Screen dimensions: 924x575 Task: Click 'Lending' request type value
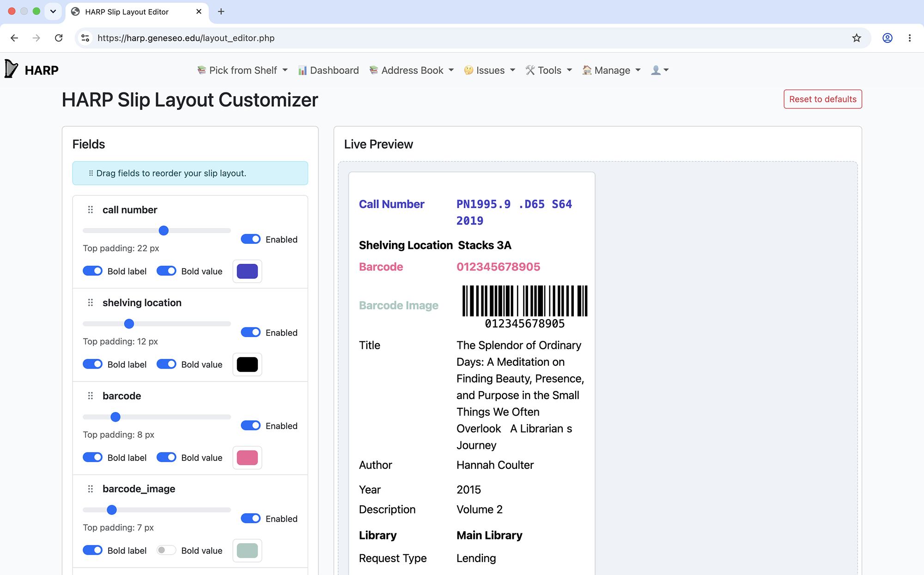pos(476,558)
